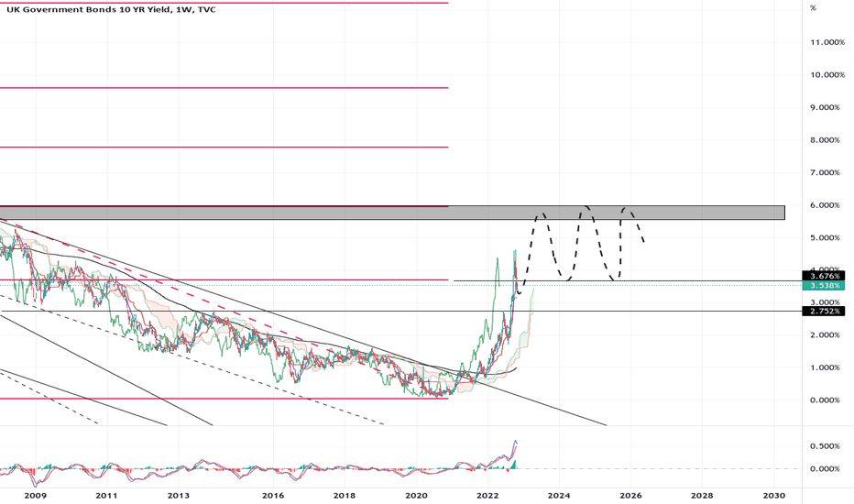Image resolution: width=854 pixels, height=504 pixels.
Task: Click the 2013 time axis label
Action: (x=179, y=495)
